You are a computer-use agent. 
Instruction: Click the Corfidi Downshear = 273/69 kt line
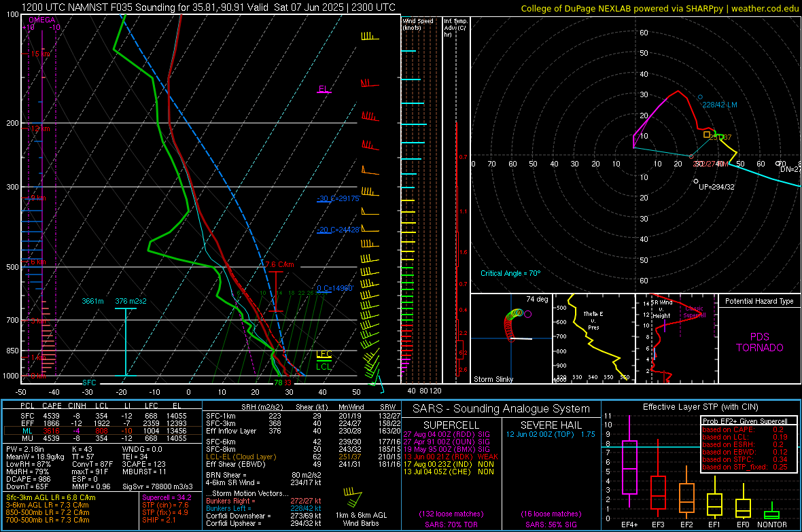264,516
